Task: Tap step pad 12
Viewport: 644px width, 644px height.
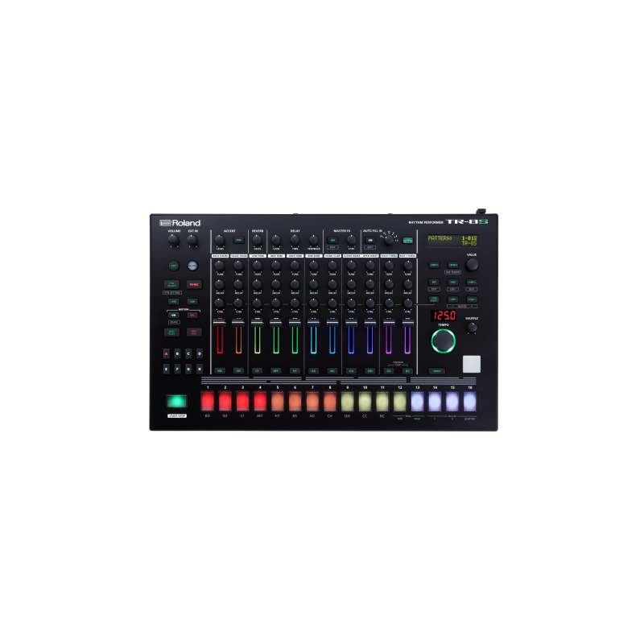Action: coord(400,401)
